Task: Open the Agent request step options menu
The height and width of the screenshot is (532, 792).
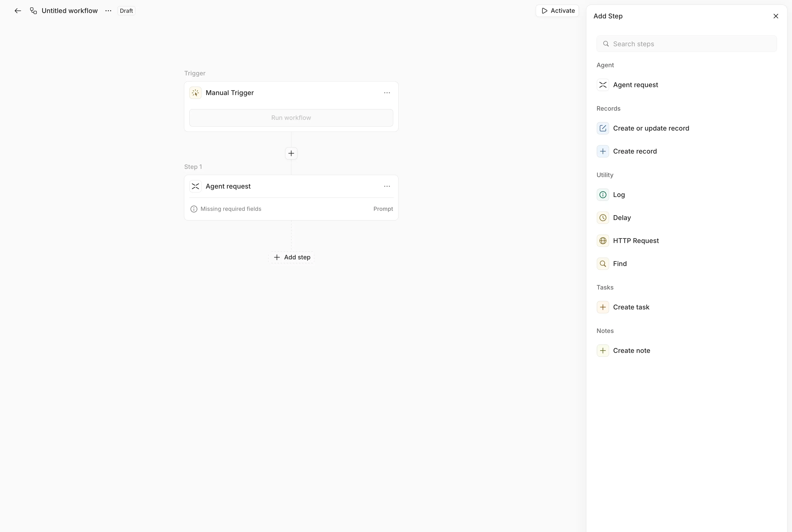Action: (x=387, y=186)
